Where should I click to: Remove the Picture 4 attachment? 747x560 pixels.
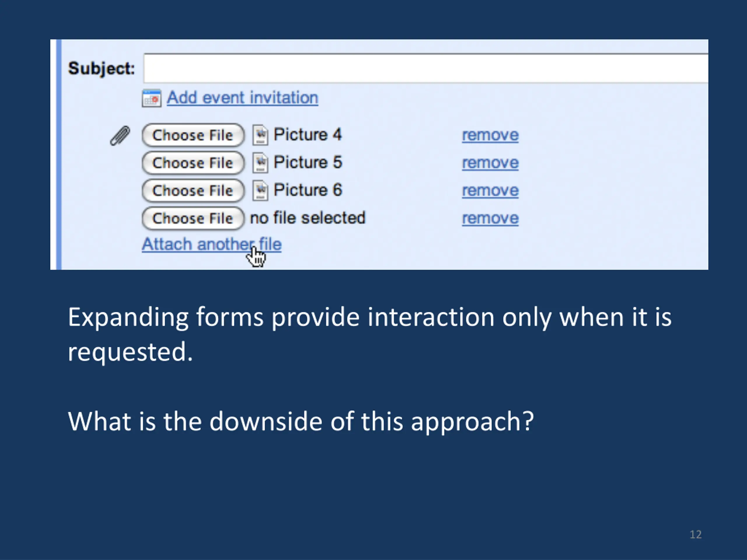pyautogui.click(x=490, y=135)
